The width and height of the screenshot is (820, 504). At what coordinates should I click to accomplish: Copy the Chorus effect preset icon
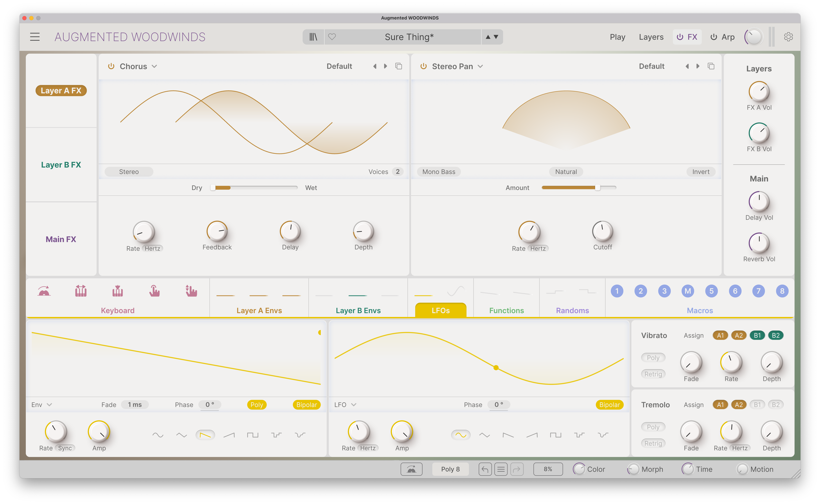pyautogui.click(x=399, y=66)
